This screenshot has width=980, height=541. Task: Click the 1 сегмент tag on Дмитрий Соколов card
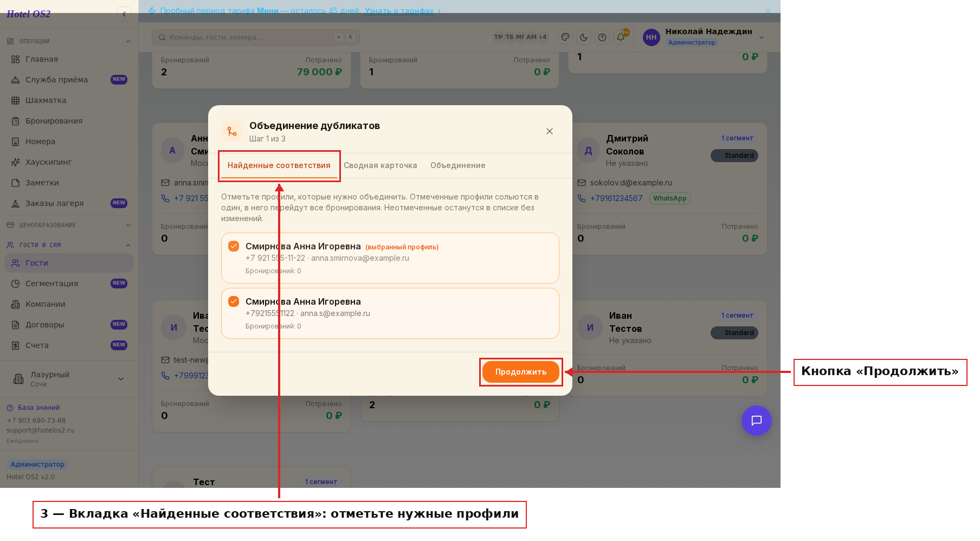(x=737, y=138)
